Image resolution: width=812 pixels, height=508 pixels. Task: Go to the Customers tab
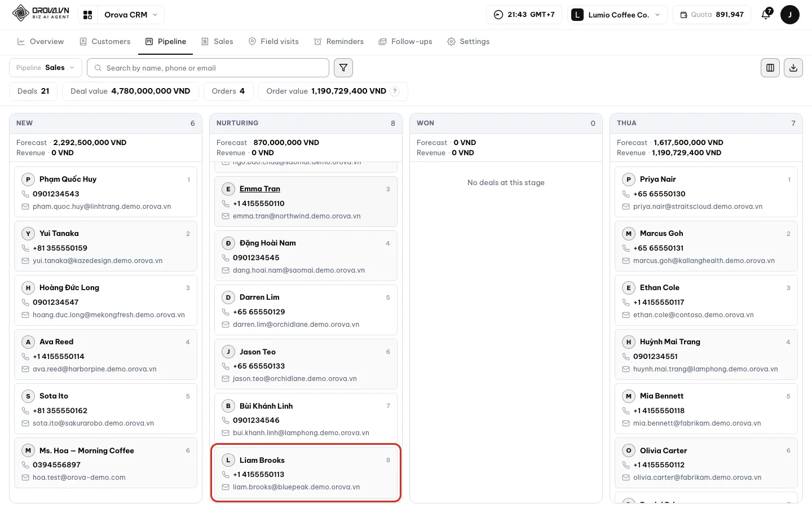point(105,42)
